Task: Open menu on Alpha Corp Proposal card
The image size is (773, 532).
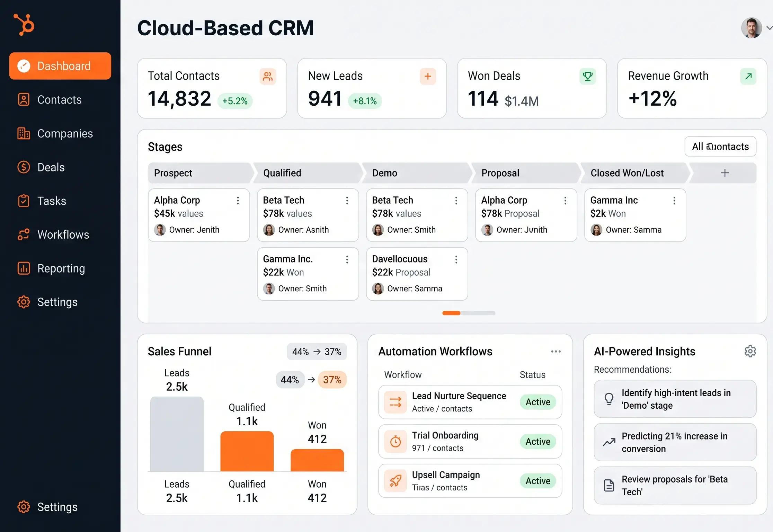Action: pyautogui.click(x=565, y=201)
